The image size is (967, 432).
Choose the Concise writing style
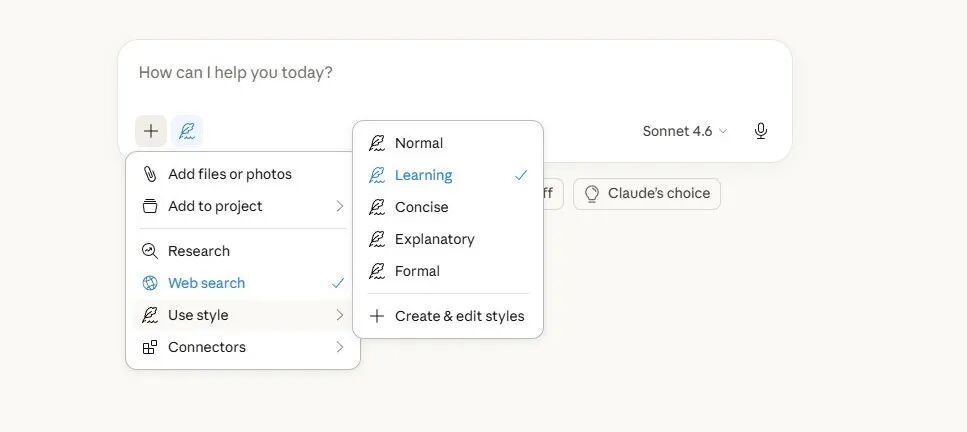421,207
